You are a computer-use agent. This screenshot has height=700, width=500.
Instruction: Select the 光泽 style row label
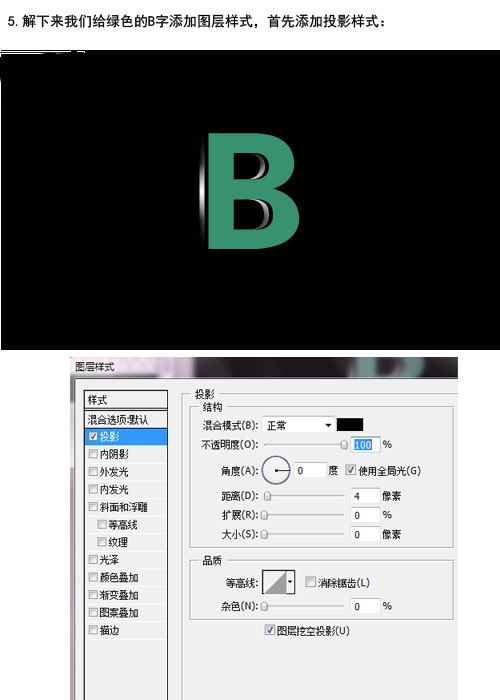109,560
